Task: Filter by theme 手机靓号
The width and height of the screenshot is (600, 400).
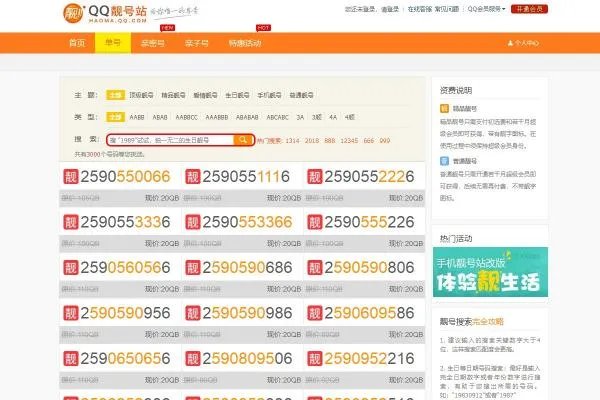Action: 269,95
